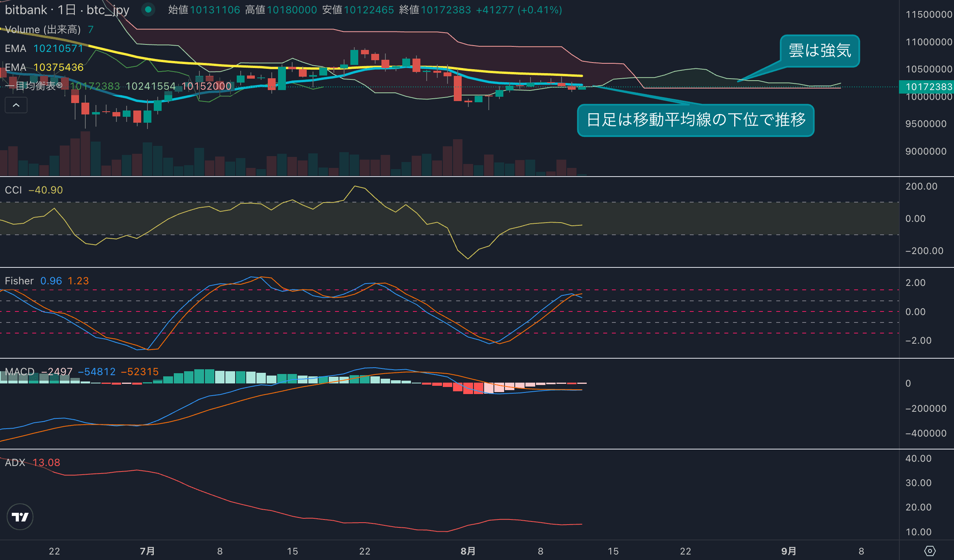Click −200.00 on the CCI scale
Image resolution: width=954 pixels, height=560 pixels.
tap(924, 251)
